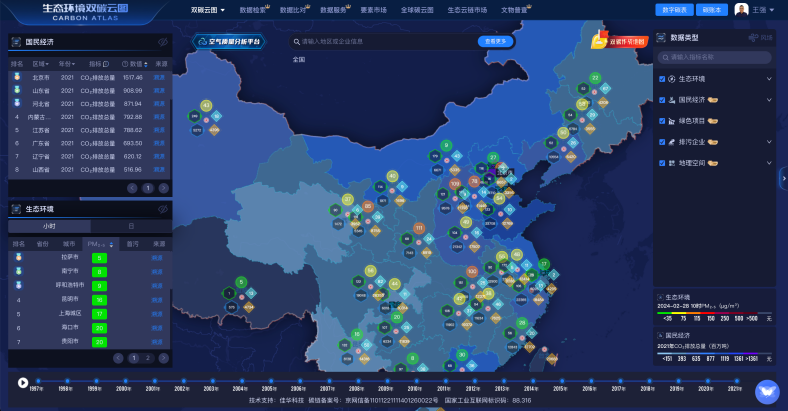Open the 数据比对 menu item
This screenshot has width=788, height=411.
point(294,10)
